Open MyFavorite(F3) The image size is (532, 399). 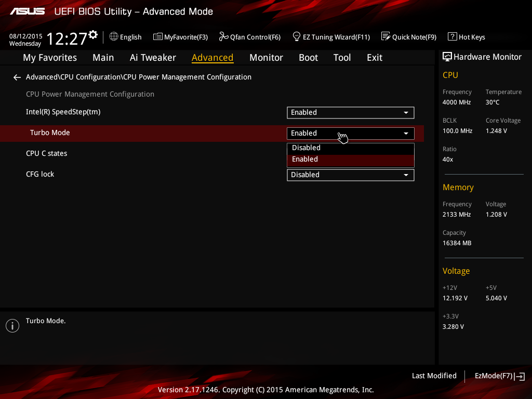click(x=180, y=37)
